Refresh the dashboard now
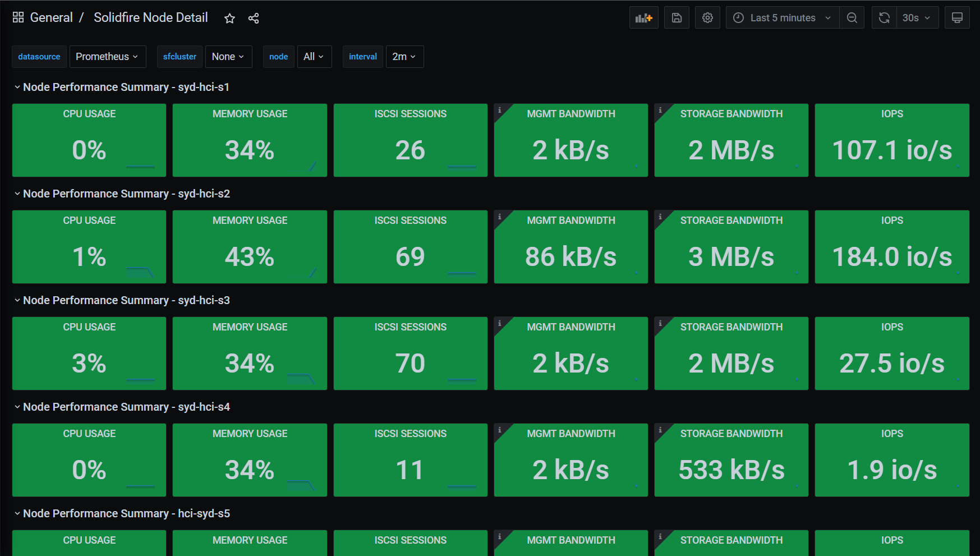This screenshot has height=556, width=980. click(884, 18)
